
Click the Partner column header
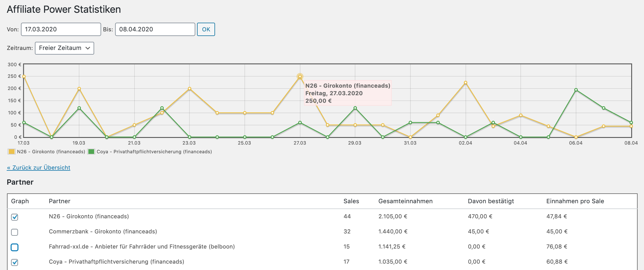[60, 201]
